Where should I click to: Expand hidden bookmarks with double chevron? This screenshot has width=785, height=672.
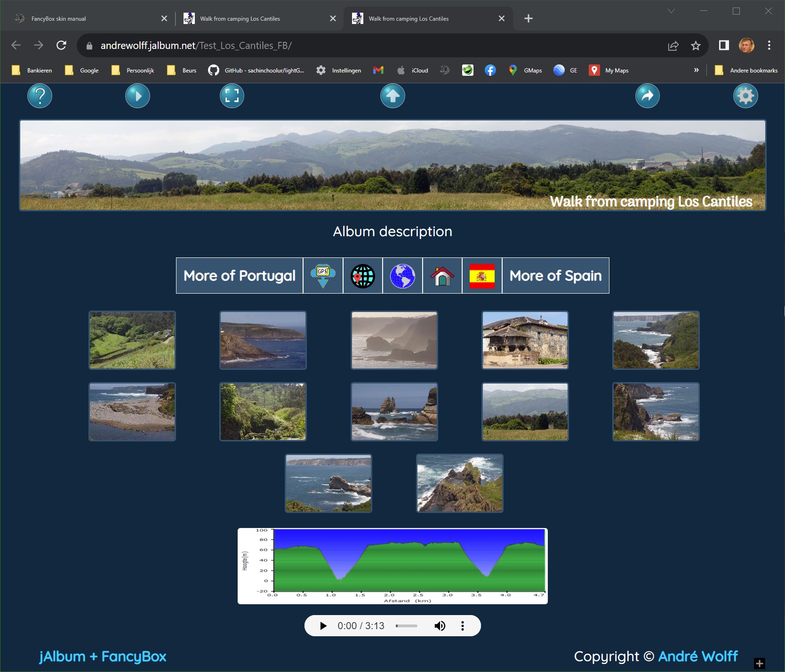pyautogui.click(x=696, y=70)
